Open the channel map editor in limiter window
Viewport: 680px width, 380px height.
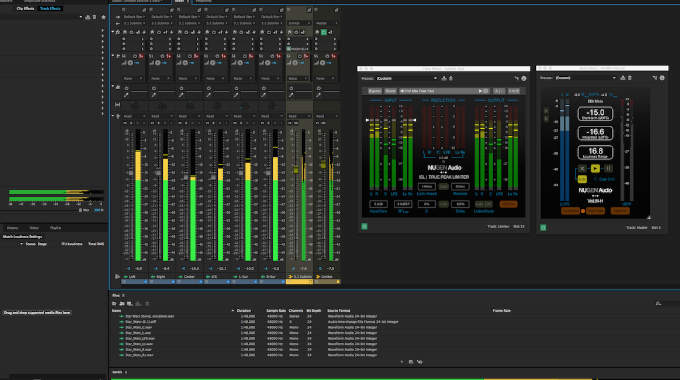click(x=517, y=79)
